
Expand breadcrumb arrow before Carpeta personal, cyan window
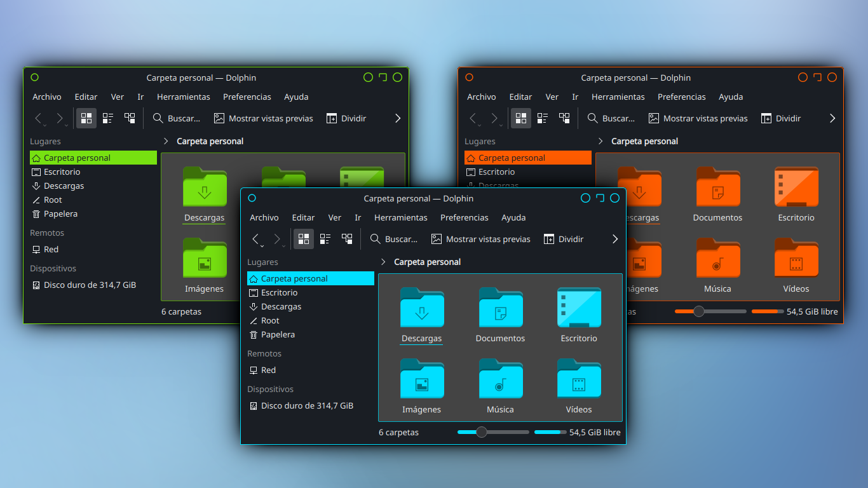[x=383, y=262]
